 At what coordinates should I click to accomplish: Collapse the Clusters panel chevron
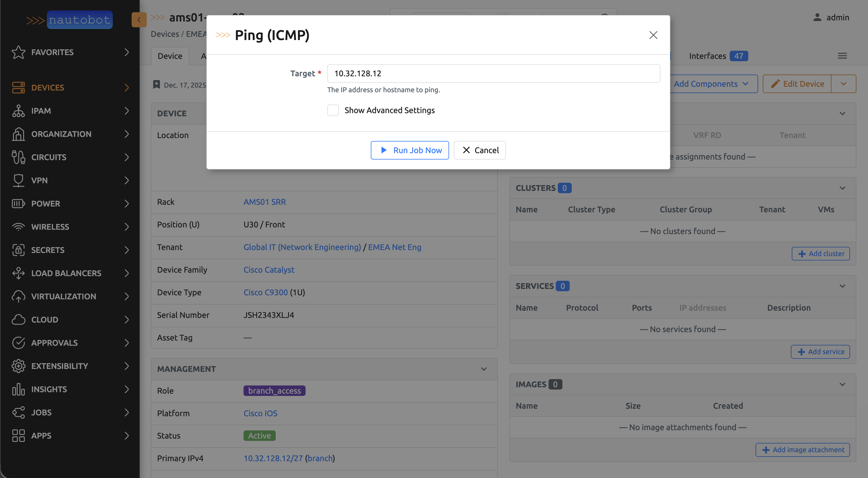pos(842,188)
